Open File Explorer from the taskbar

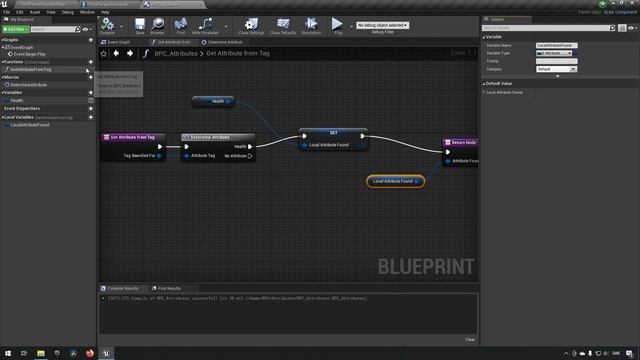[41, 353]
